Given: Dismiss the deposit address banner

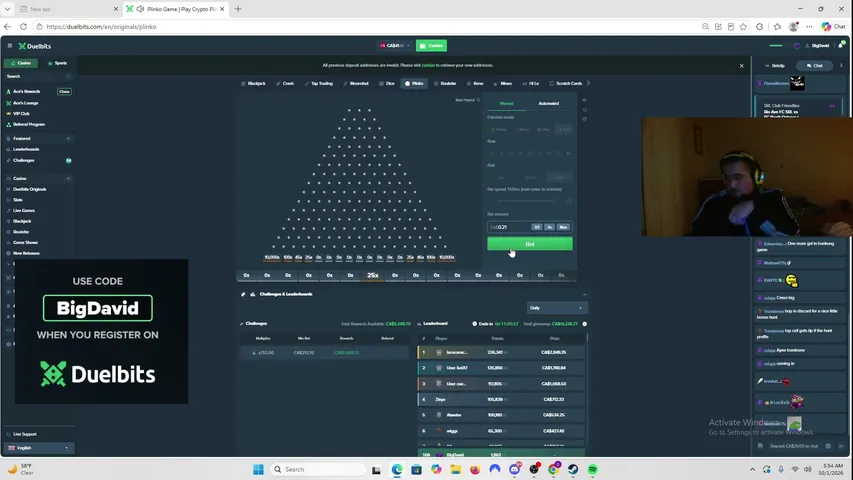Looking at the screenshot, I should (741, 65).
